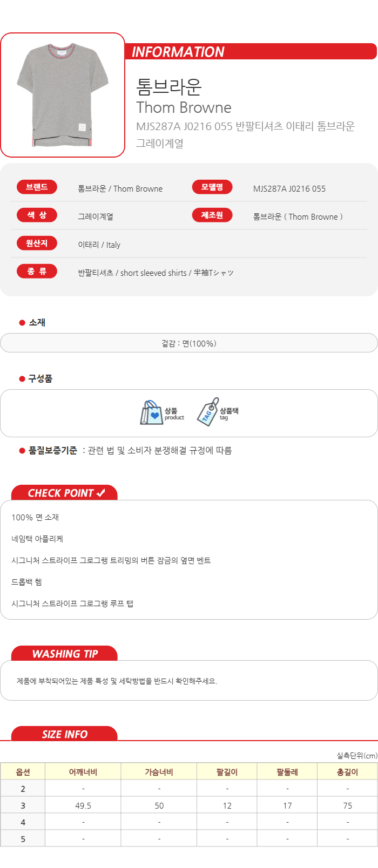Click the red bullet beside 구성품
The width and height of the screenshot is (378, 868).
[22, 379]
